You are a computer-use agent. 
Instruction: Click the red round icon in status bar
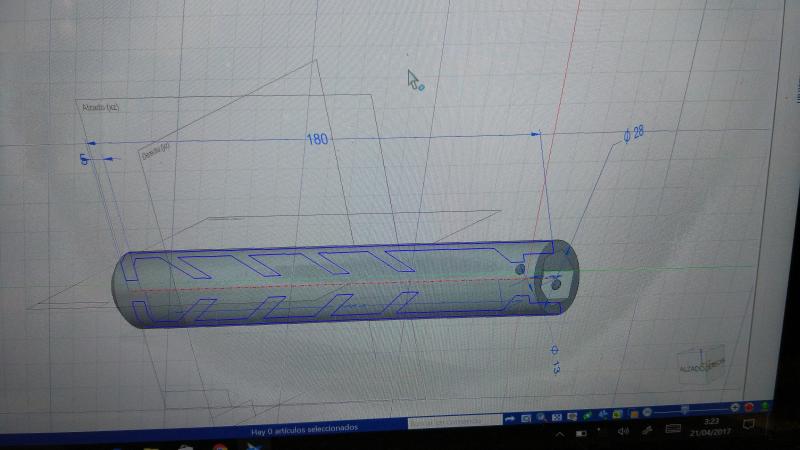pyautogui.click(x=749, y=407)
